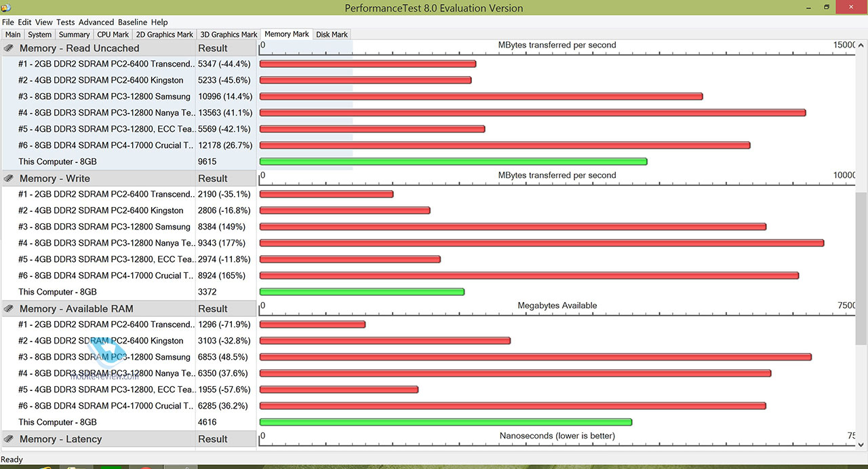Open the Advanced menu
This screenshot has height=469, width=868.
(96, 22)
